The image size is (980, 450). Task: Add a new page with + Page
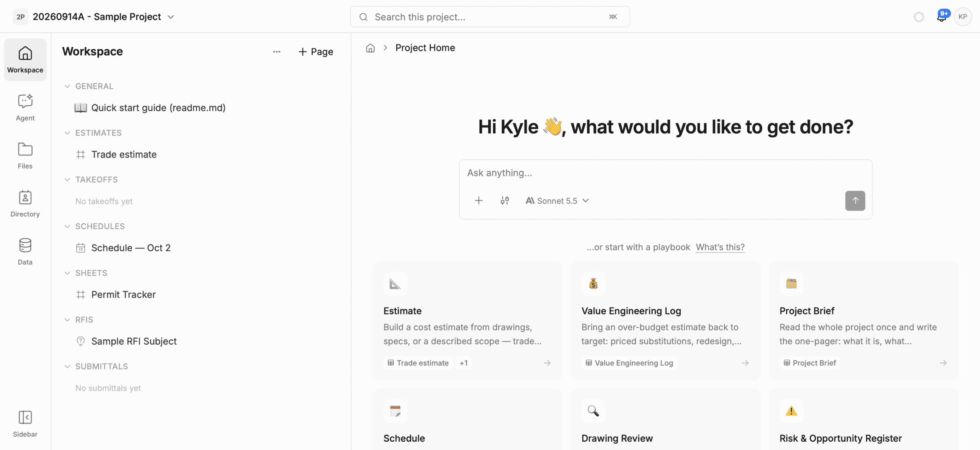[316, 52]
